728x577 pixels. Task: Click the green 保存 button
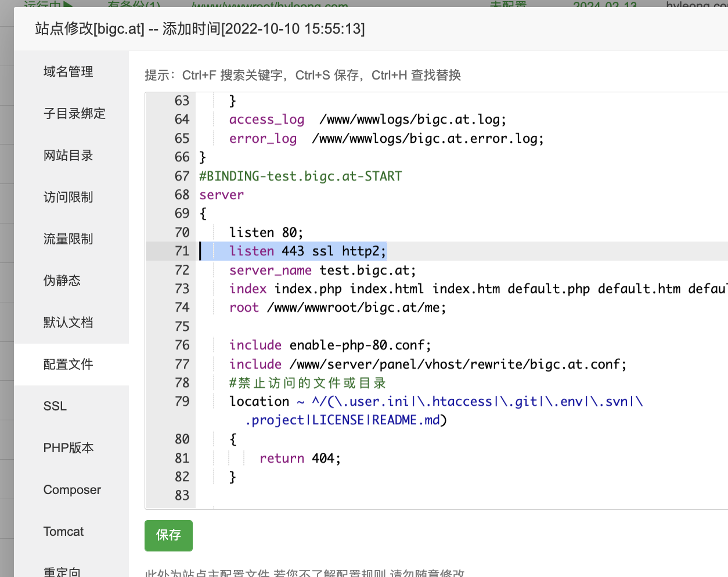click(x=168, y=535)
